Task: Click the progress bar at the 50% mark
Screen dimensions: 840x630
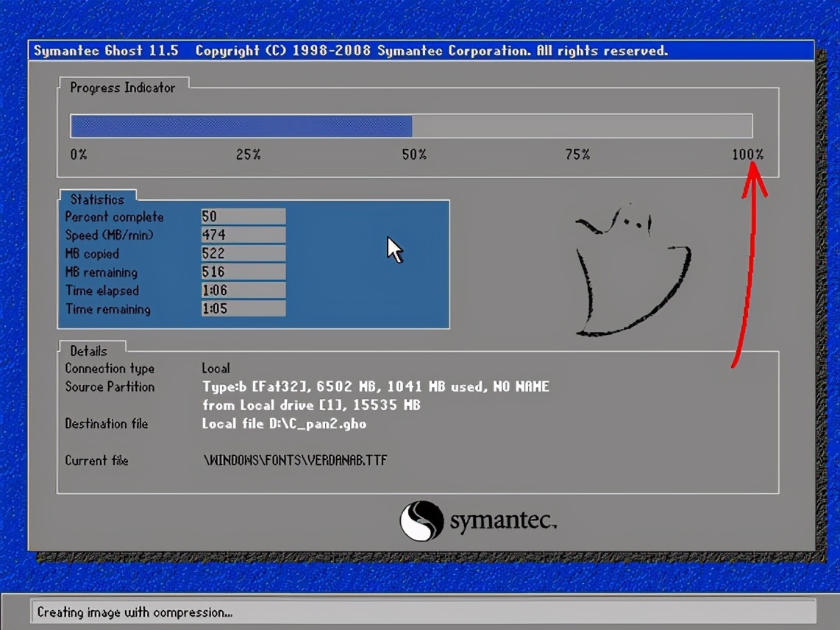Action: pos(411,125)
